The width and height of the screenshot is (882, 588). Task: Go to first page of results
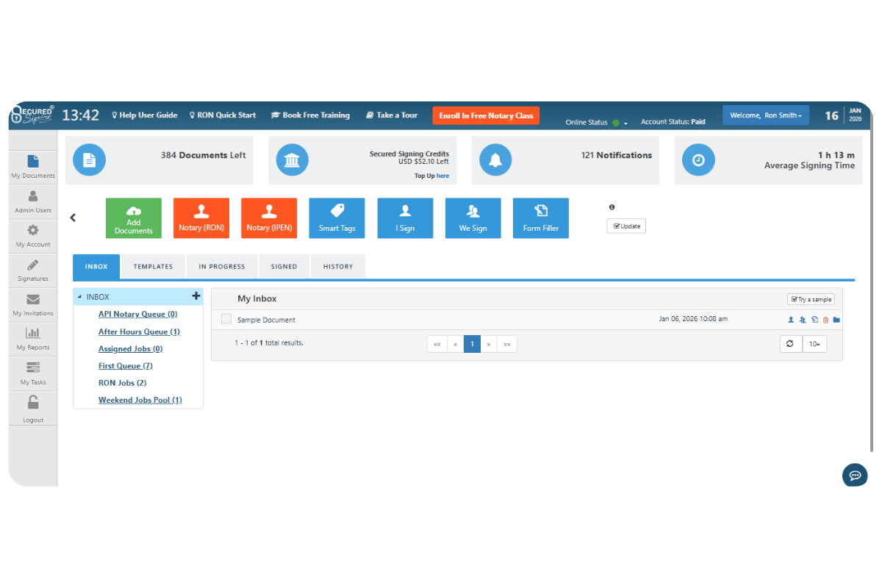(x=437, y=344)
